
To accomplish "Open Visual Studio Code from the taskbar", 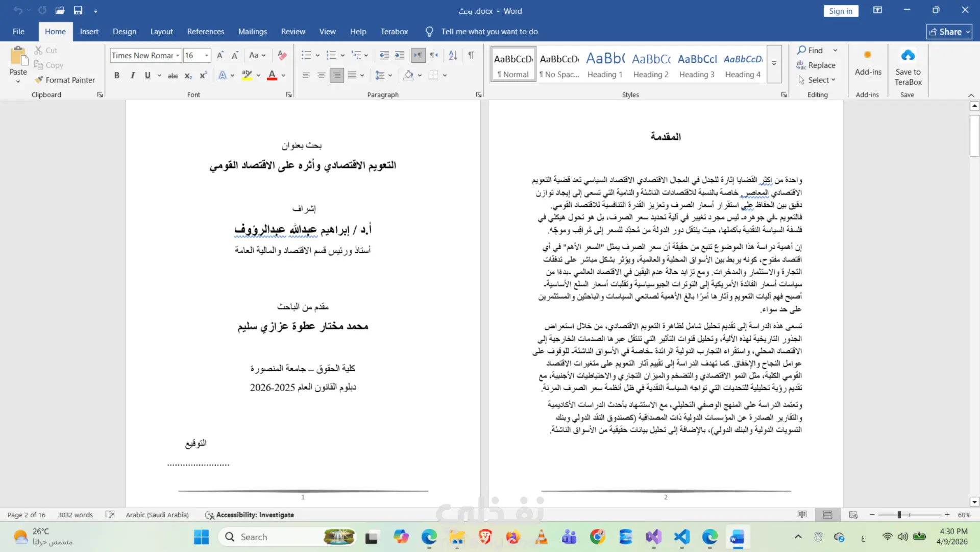I will click(x=681, y=537).
